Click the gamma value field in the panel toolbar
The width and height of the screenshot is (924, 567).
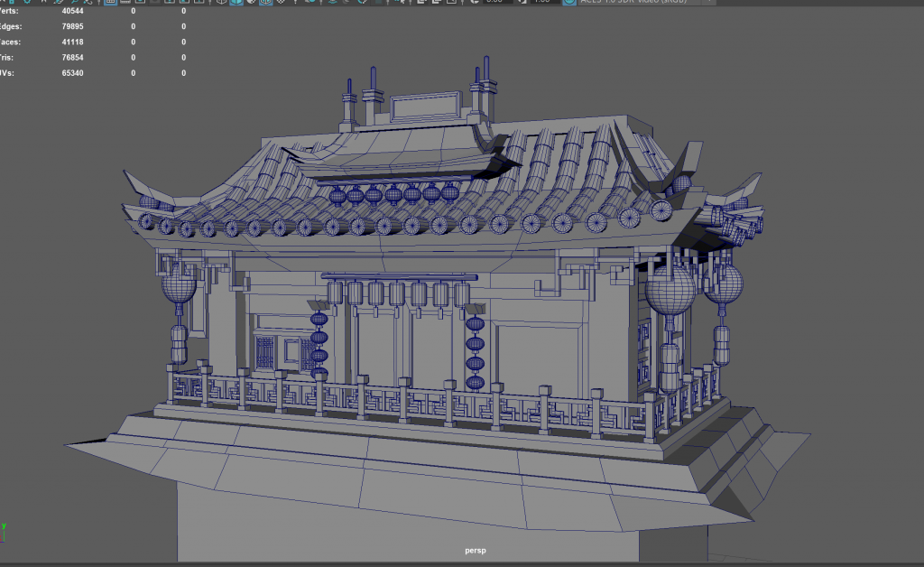coord(543,2)
